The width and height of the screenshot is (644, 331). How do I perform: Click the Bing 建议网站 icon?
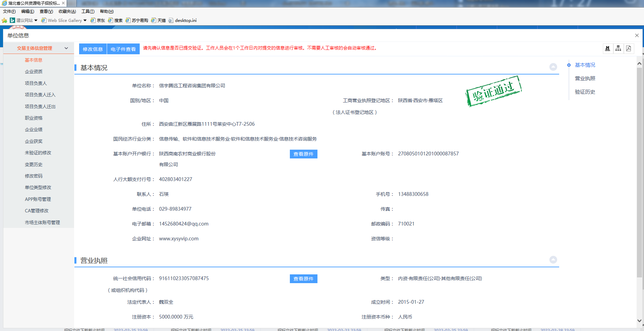(x=13, y=20)
